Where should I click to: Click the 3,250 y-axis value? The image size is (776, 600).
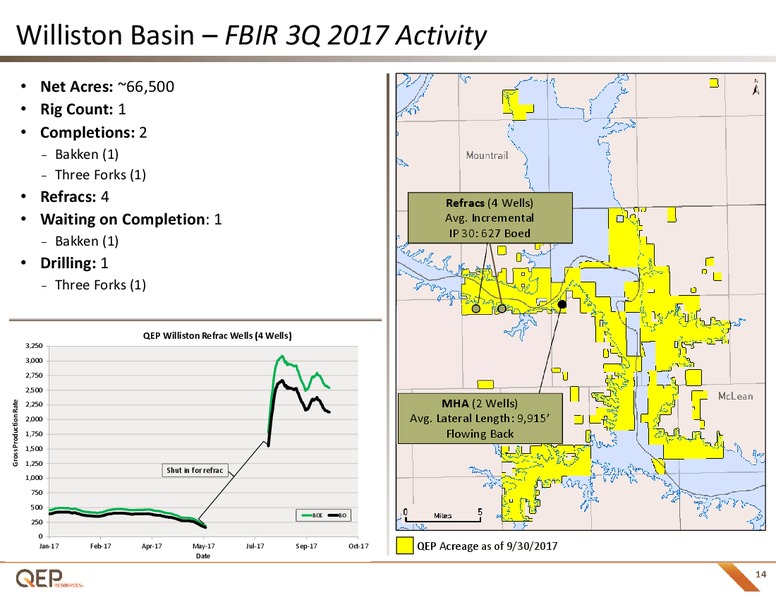tap(34, 346)
